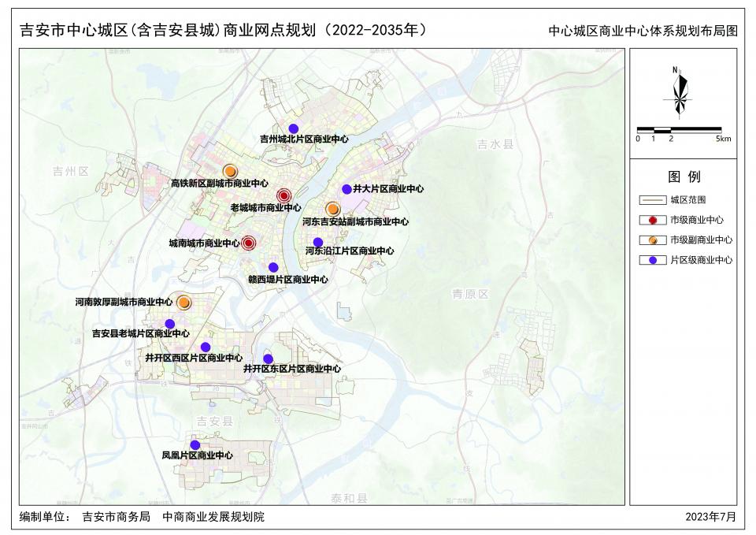Click the 河东吉安站副城市商业中心 orange marker
The height and width of the screenshot is (535, 756).
click(x=333, y=209)
